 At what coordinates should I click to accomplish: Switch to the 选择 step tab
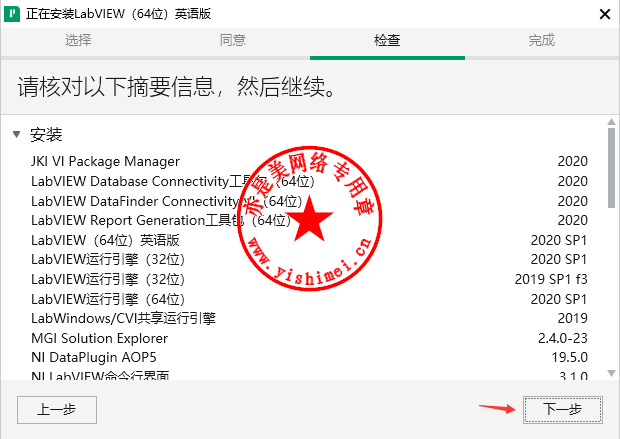(78, 40)
